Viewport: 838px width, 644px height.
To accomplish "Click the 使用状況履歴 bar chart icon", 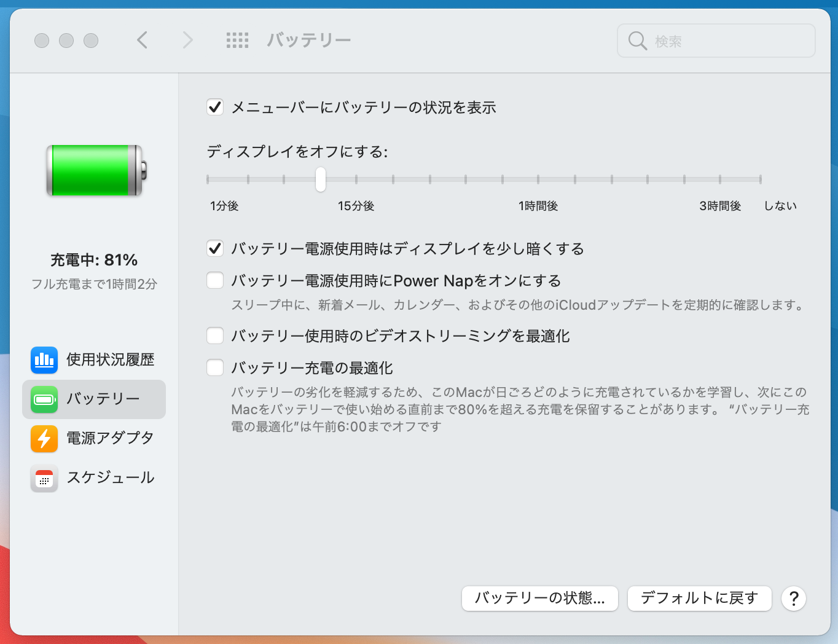I will [44, 360].
